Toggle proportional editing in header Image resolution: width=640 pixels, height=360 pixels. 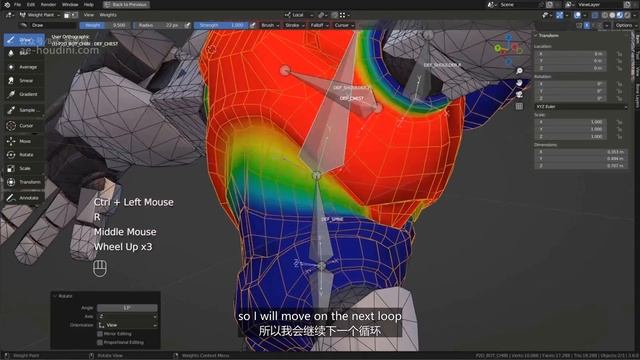click(335, 15)
